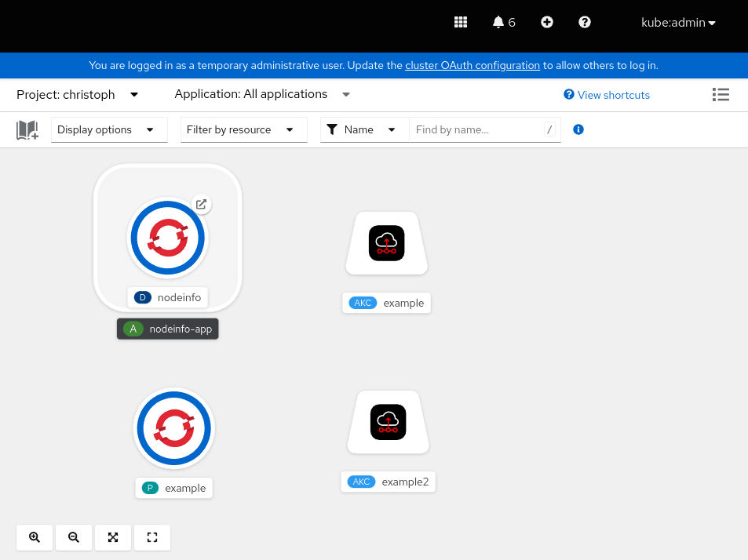Open notifications bell showing 6 alerts
Screen dimensions: 748x560
pos(504,23)
